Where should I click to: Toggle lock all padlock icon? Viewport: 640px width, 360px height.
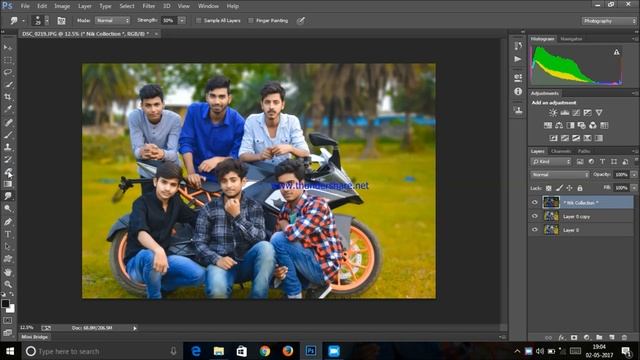580,188
